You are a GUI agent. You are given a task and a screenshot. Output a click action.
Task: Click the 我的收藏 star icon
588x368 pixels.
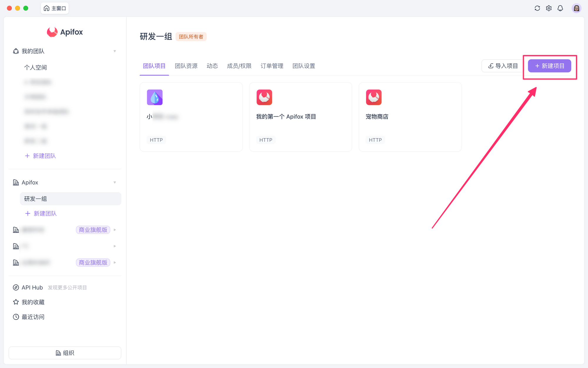(x=16, y=302)
